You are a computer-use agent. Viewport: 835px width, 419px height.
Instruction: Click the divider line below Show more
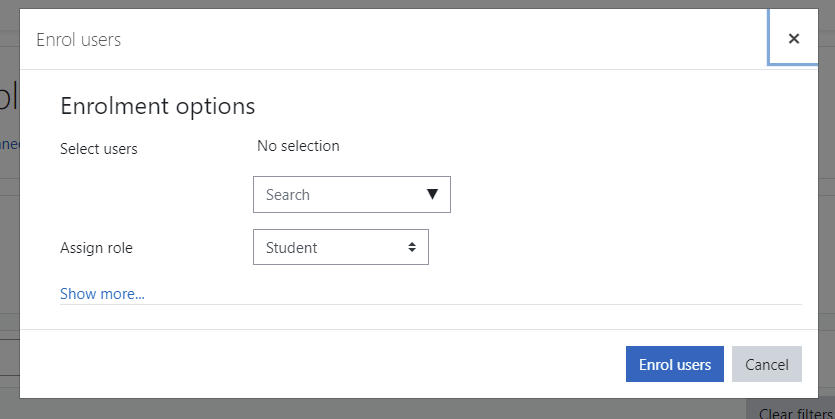431,305
